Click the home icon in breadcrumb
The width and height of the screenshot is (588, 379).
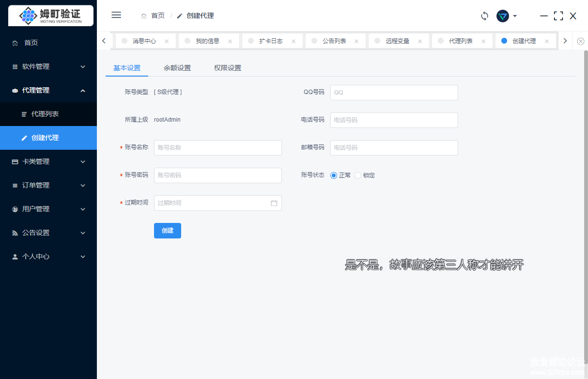[144, 16]
